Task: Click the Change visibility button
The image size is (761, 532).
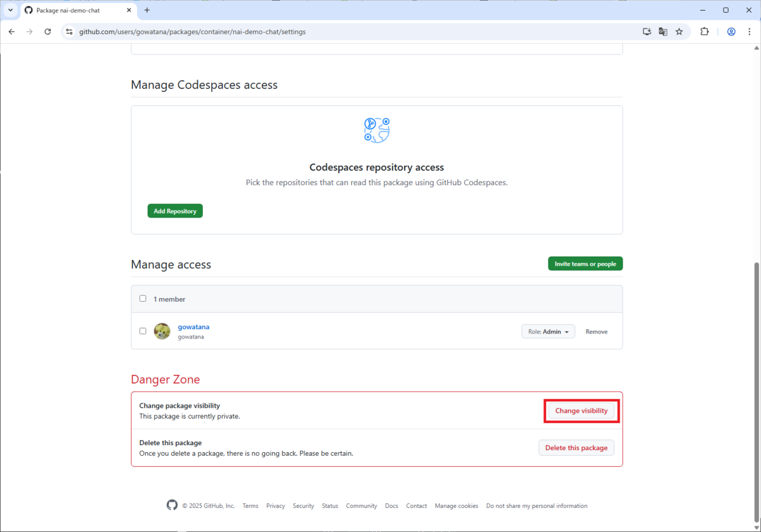Action: point(582,411)
